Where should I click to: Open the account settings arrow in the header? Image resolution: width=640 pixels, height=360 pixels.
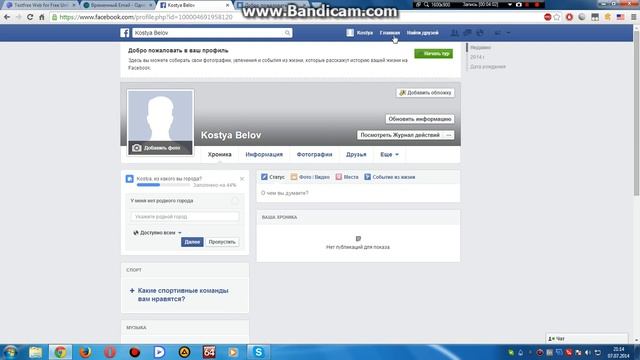509,33
